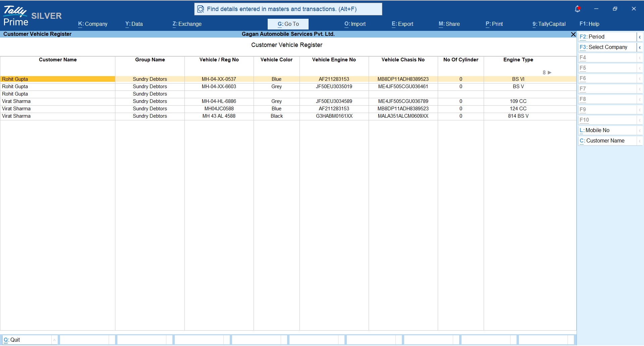Open the K: Company menu
The height and width of the screenshot is (346, 644).
93,24
